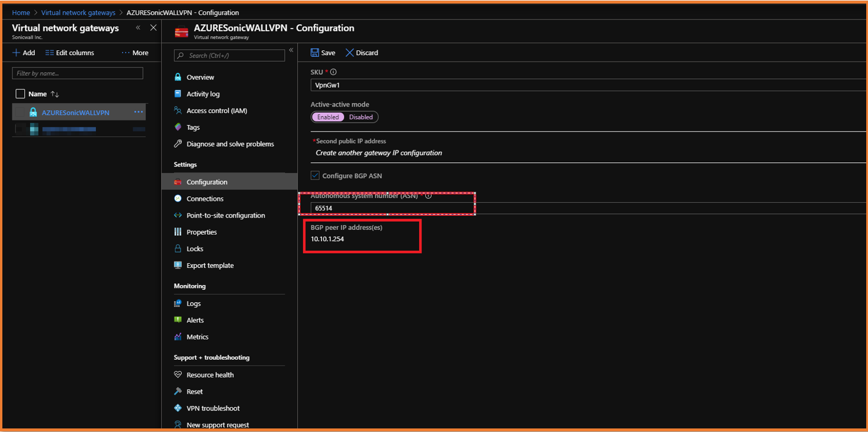Click the Save disk icon

[315, 53]
